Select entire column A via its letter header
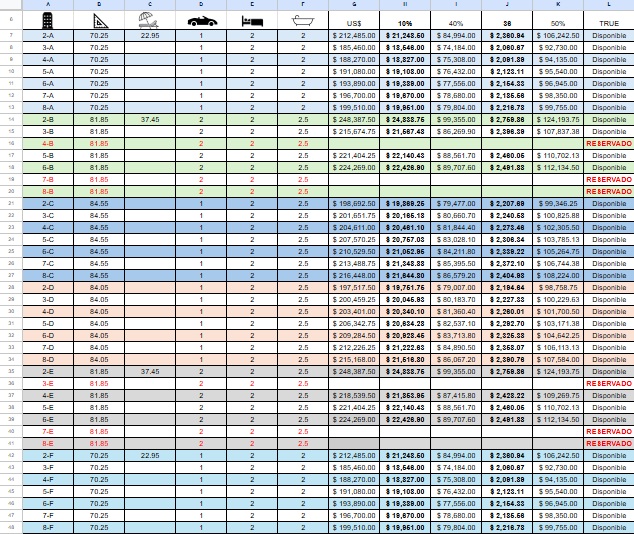The image size is (634, 534). tap(47, 4)
